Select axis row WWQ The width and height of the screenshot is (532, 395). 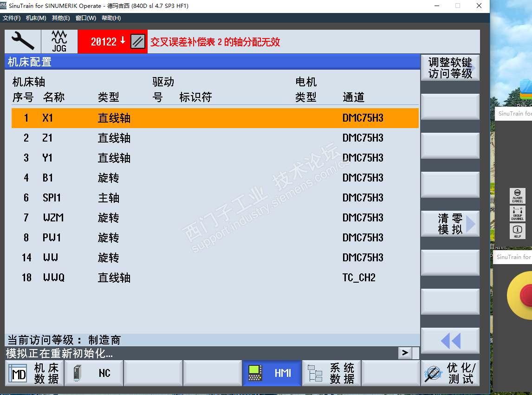click(215, 278)
